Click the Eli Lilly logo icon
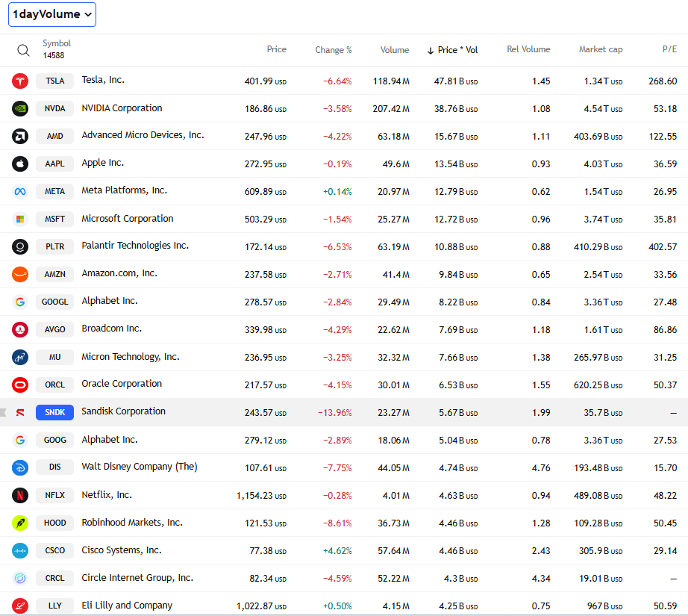The width and height of the screenshot is (688, 616). pyautogui.click(x=20, y=606)
